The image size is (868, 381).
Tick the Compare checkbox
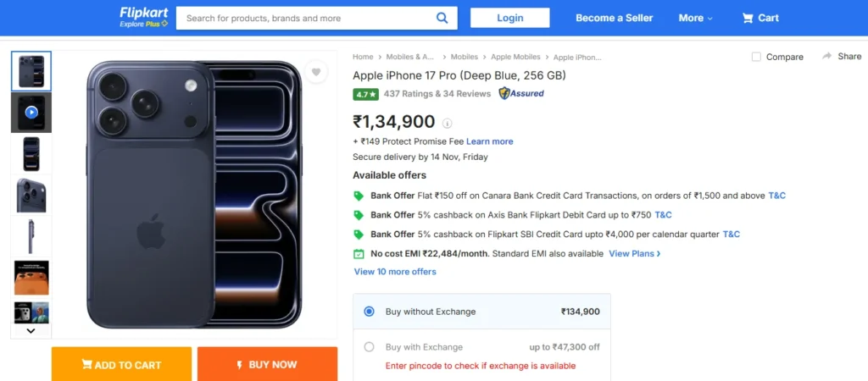[756, 57]
